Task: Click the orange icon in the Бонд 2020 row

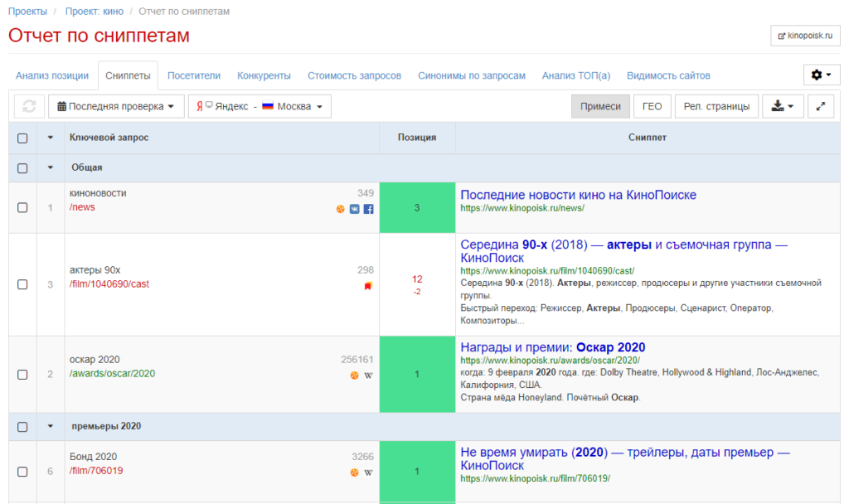Action: (354, 472)
